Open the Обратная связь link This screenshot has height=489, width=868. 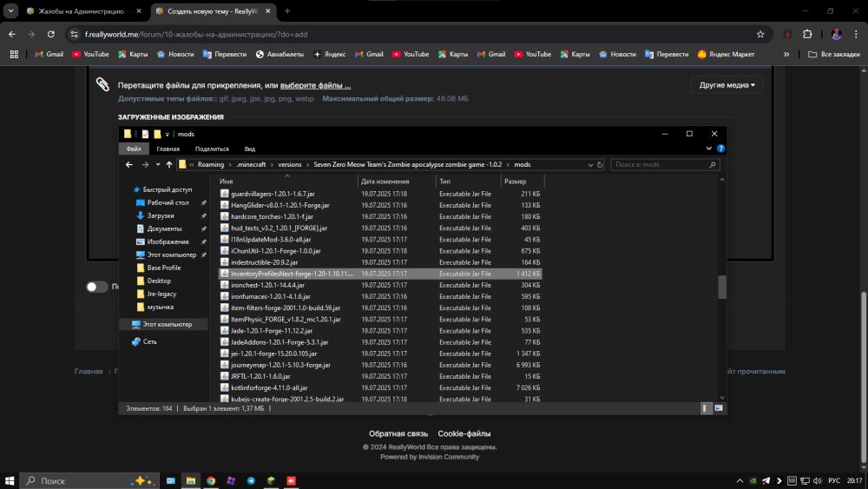pos(398,433)
